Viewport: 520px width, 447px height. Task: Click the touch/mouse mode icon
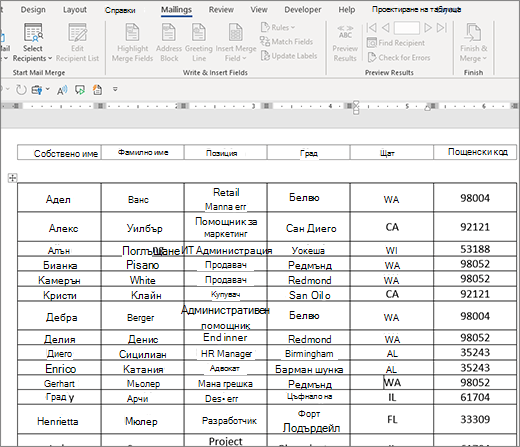pos(37,90)
